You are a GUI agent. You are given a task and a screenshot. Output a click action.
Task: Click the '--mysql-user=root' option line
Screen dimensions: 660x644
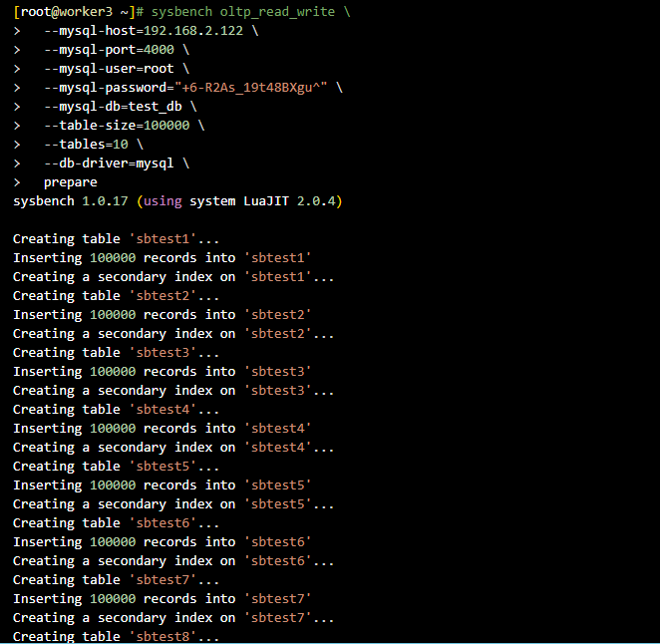(x=117, y=69)
